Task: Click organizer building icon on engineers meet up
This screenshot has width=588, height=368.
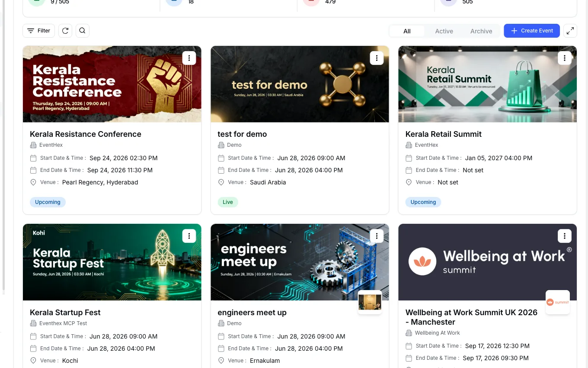Action: point(221,323)
